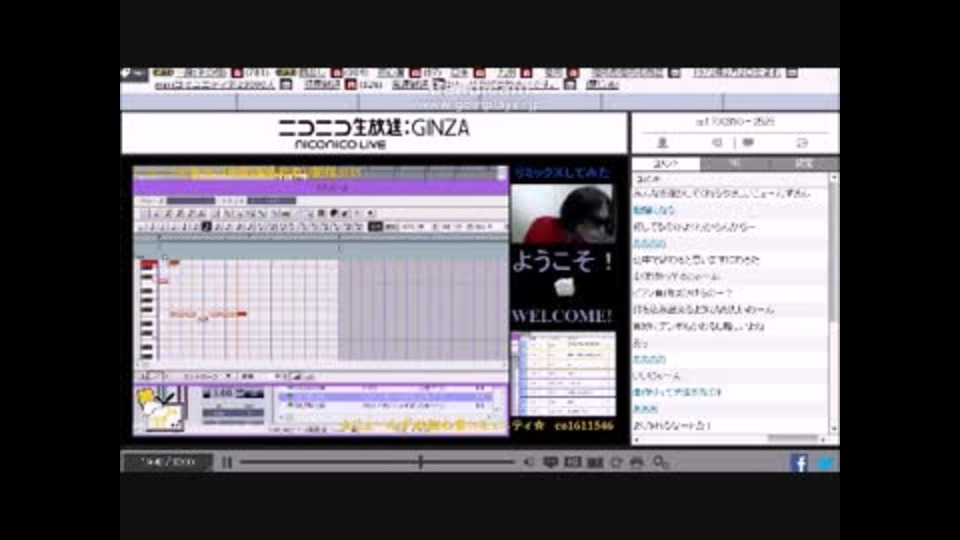Switch to the first comment tab

(x=666, y=163)
